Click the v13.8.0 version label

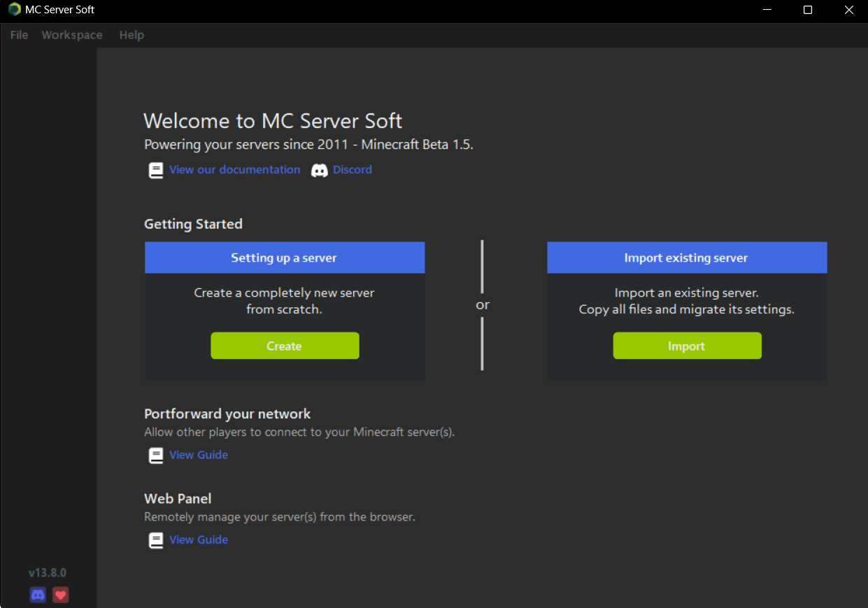(x=48, y=573)
